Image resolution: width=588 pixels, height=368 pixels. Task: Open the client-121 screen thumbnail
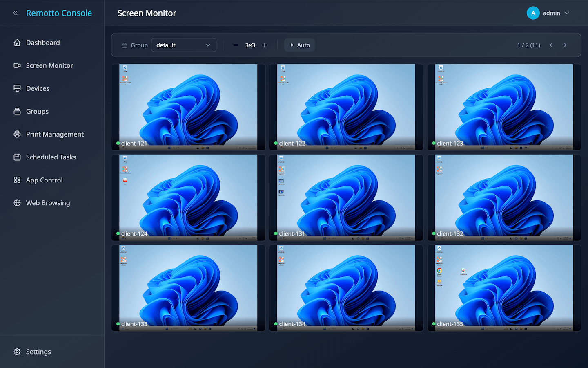pos(188,107)
